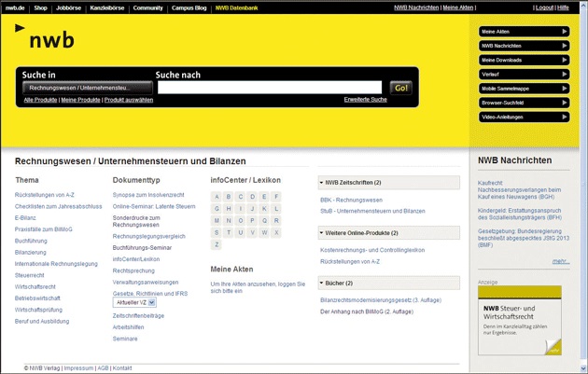Click the NWB logo
This screenshot has height=374, width=588.
47,39
